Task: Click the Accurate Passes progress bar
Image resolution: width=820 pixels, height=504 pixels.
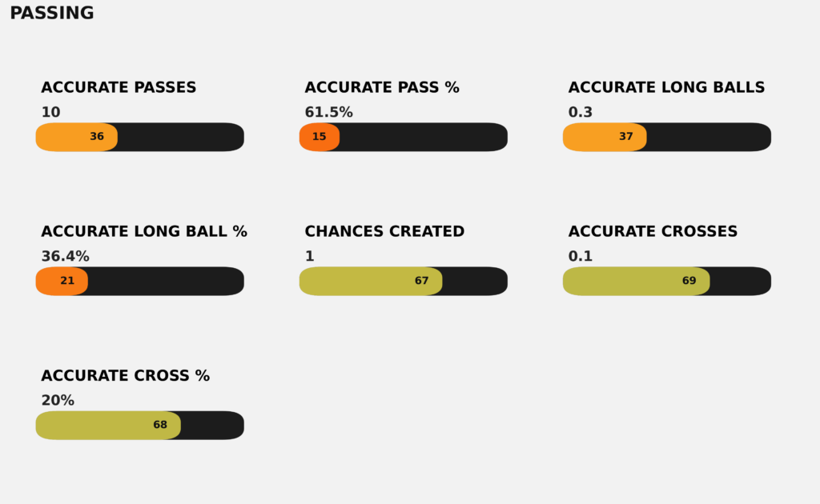Action: point(140,137)
